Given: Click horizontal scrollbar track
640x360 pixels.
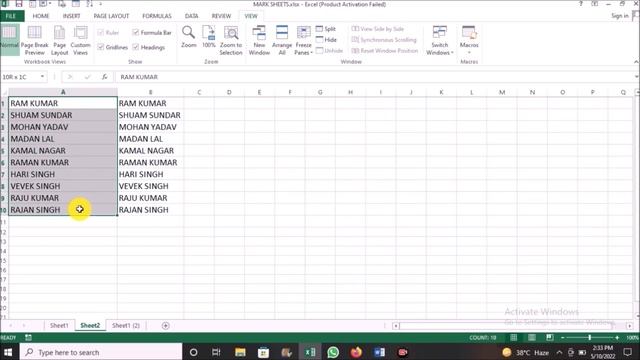Looking at the screenshot, I should [512, 326].
